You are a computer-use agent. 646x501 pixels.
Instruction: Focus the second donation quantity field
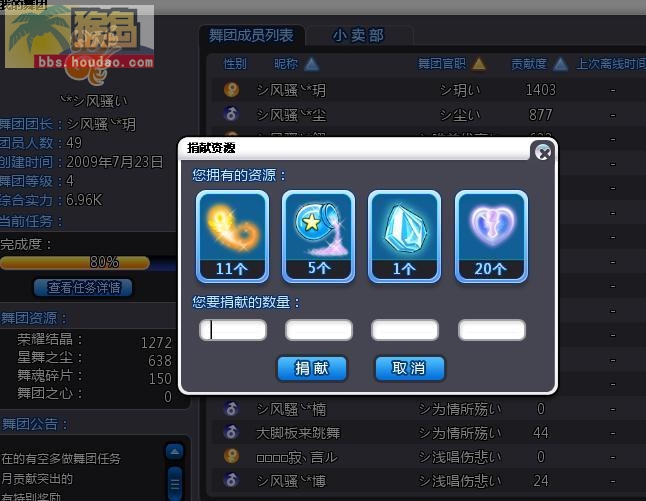click(x=319, y=330)
